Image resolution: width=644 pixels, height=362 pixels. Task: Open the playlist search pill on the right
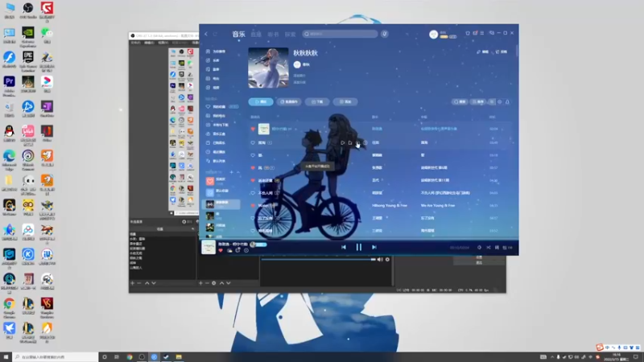point(460,102)
